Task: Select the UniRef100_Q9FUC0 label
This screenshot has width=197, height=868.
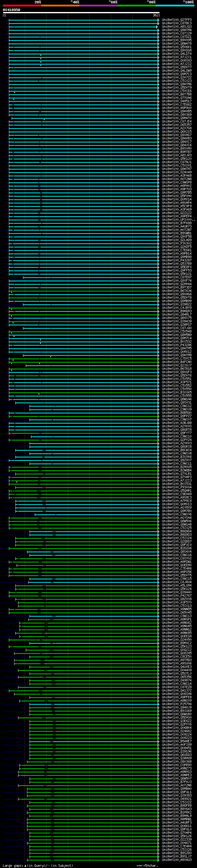Action: coord(177,545)
